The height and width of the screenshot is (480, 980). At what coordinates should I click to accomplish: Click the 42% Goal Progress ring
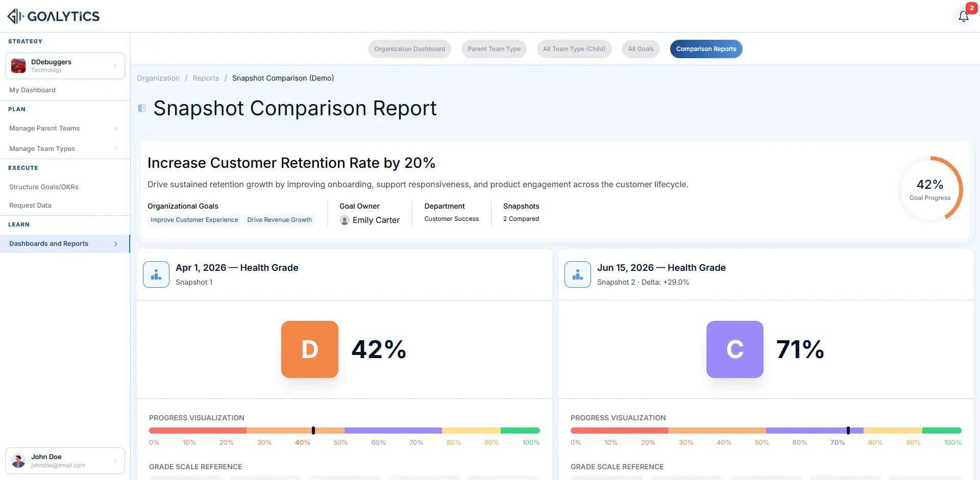[x=930, y=189]
